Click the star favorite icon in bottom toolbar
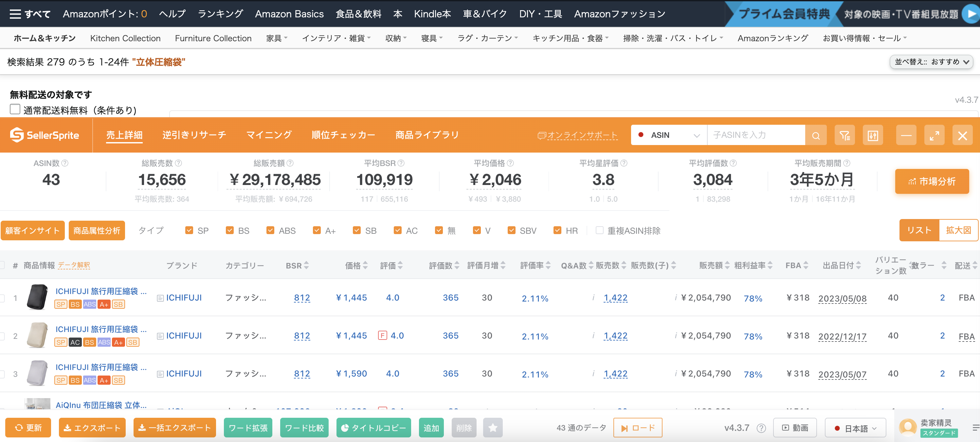 493,428
